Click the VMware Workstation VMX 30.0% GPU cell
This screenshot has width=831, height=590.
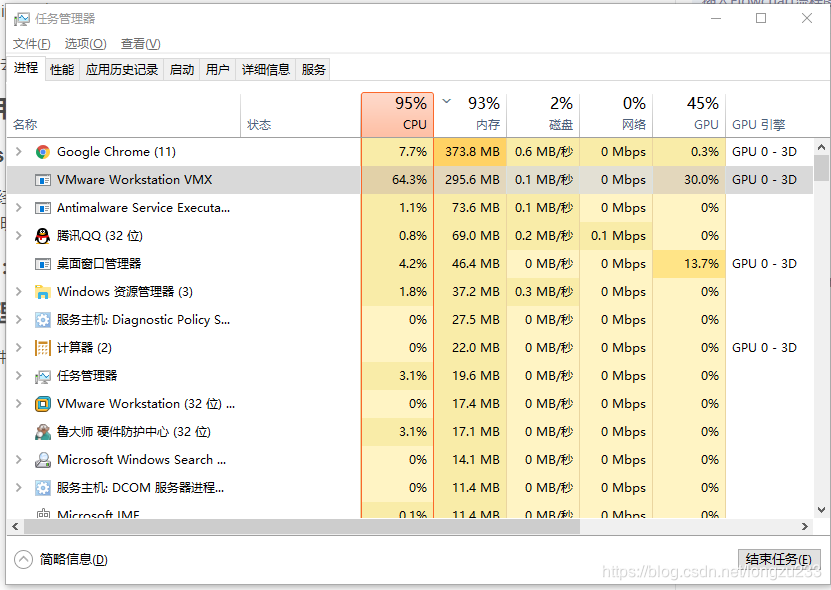[x=689, y=180]
